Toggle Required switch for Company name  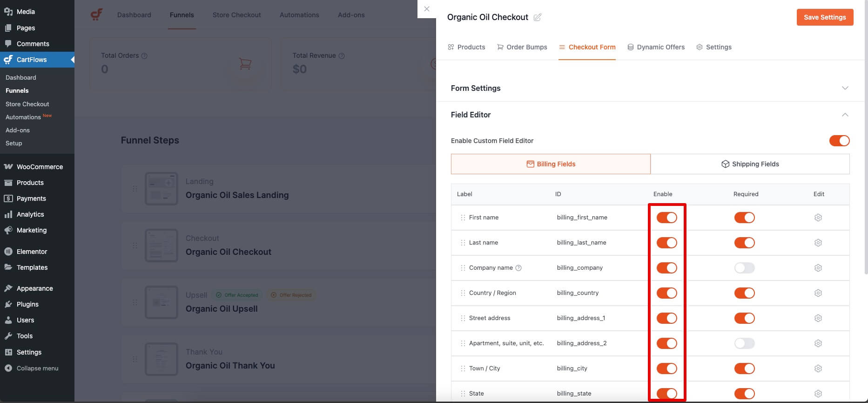click(x=745, y=268)
